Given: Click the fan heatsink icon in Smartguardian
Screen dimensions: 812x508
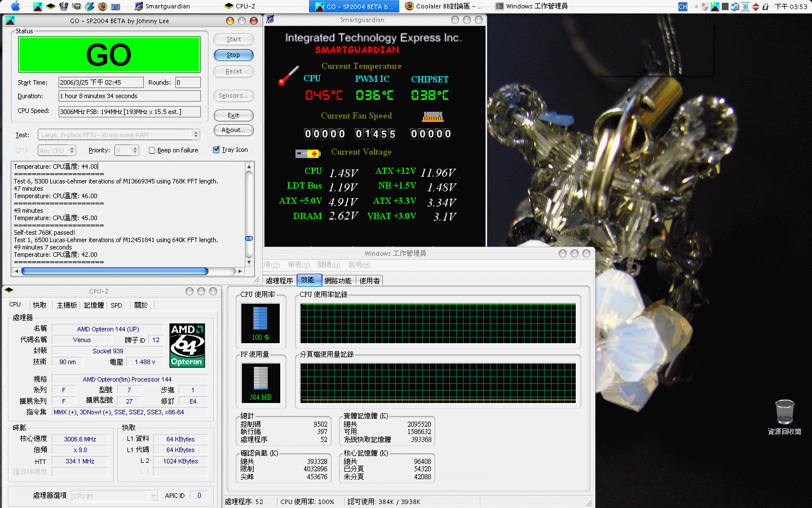Looking at the screenshot, I should tap(433, 117).
